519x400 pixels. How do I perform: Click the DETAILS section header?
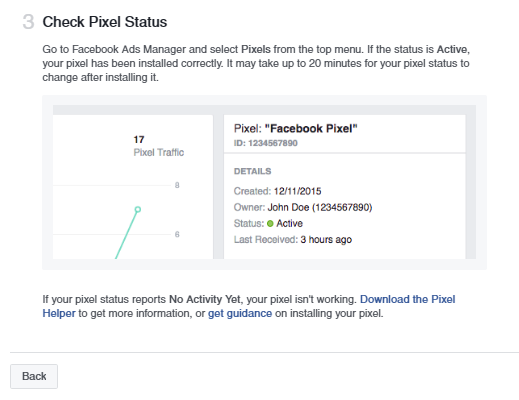pyautogui.click(x=252, y=171)
